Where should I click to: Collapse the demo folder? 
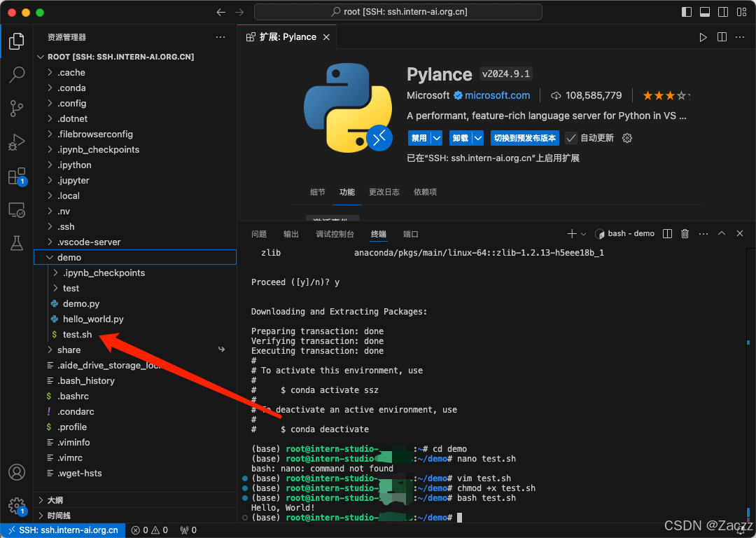(135, 257)
